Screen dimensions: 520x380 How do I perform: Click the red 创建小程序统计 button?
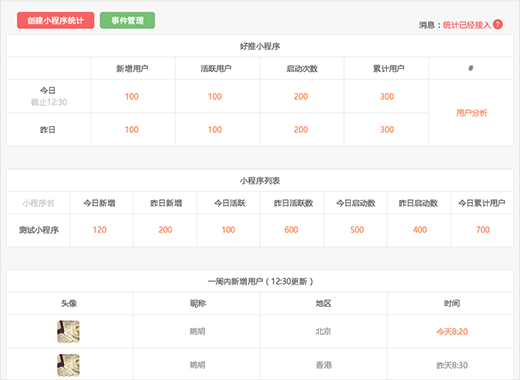[x=56, y=20]
